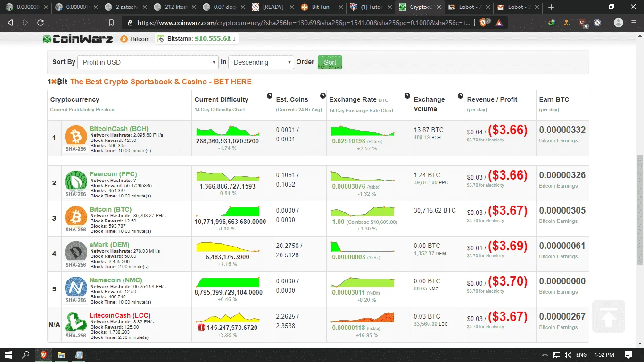644x362 pixels.
Task: Click the Bitcoin (BTC) exchange rate chart
Action: pyautogui.click(x=363, y=211)
